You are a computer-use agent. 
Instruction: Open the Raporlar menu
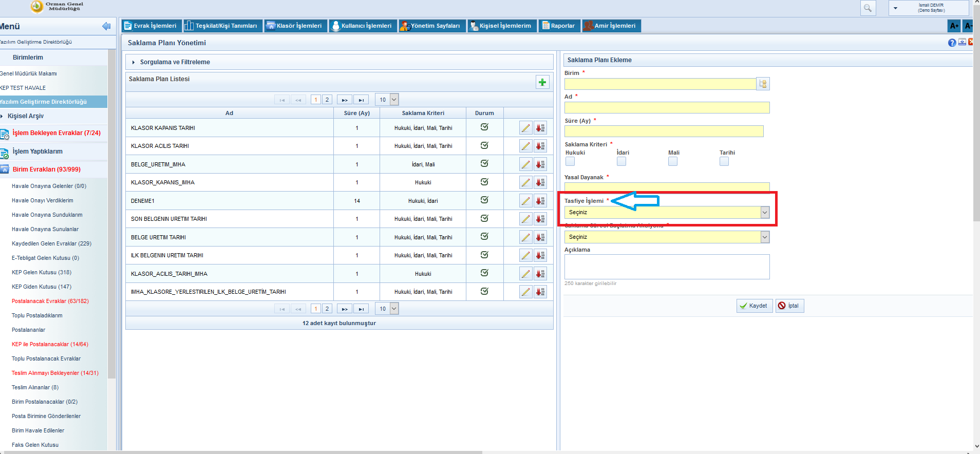pos(559,26)
